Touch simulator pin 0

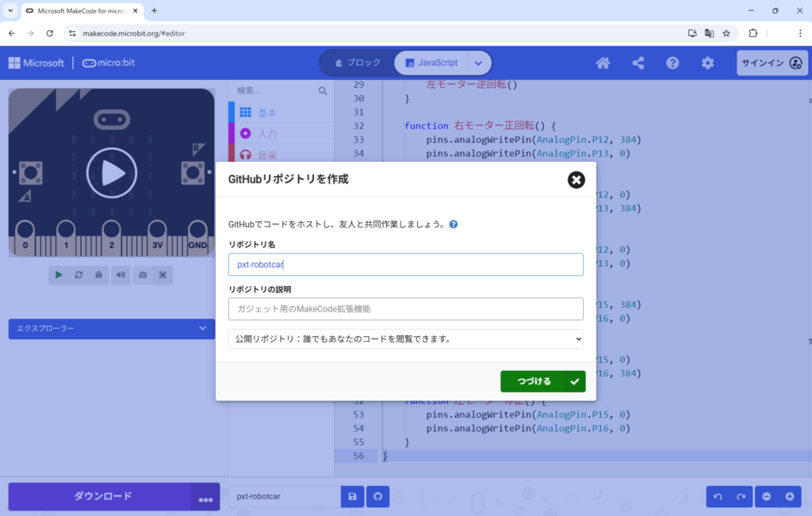pos(25,236)
